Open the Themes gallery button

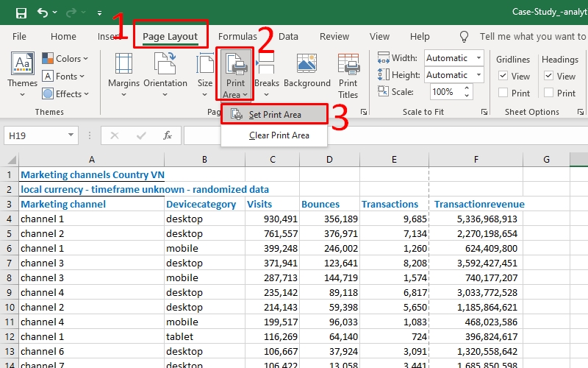pos(23,74)
